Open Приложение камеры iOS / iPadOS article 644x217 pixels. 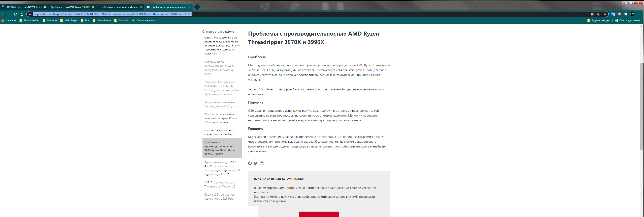coord(222,168)
